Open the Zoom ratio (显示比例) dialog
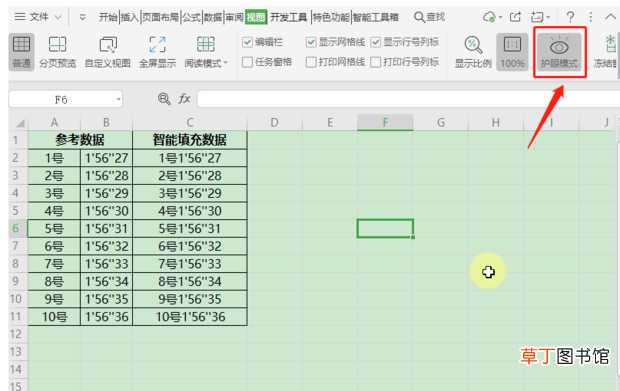The width and height of the screenshot is (620, 391). [473, 51]
